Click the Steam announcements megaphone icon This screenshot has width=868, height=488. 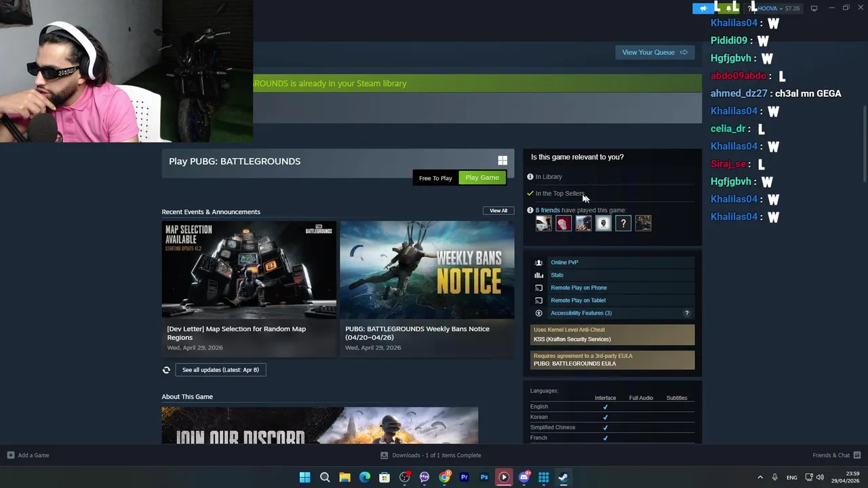703,8
